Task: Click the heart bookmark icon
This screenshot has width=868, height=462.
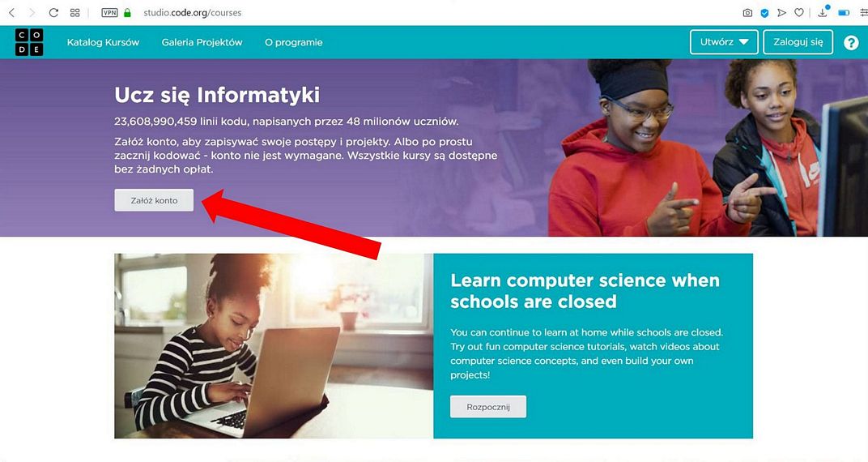Action: (x=799, y=12)
